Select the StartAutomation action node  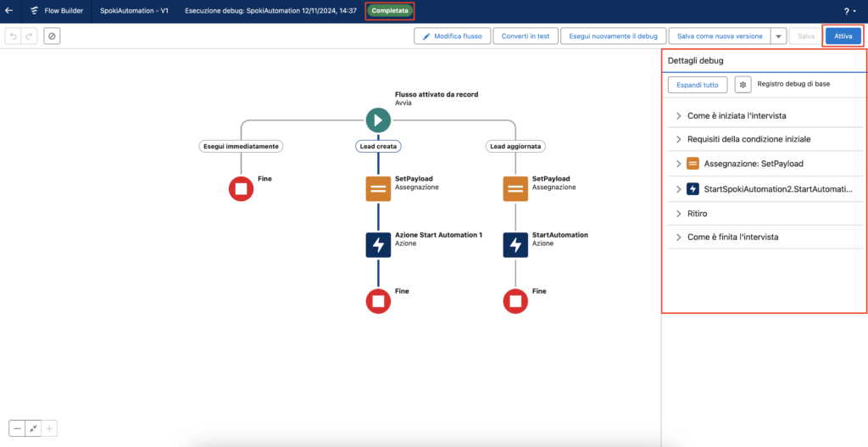(x=515, y=244)
